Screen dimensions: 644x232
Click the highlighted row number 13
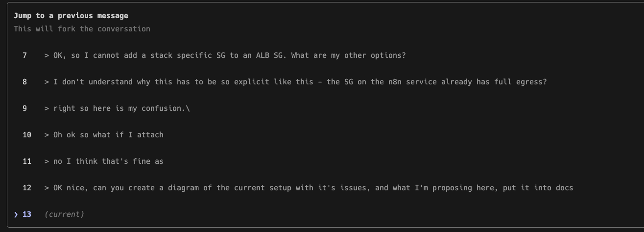pyautogui.click(x=27, y=214)
